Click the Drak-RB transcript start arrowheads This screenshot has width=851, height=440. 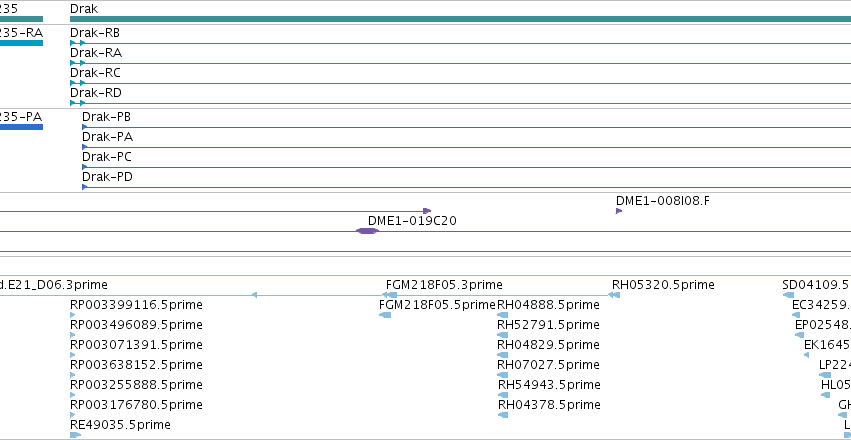coord(78,43)
